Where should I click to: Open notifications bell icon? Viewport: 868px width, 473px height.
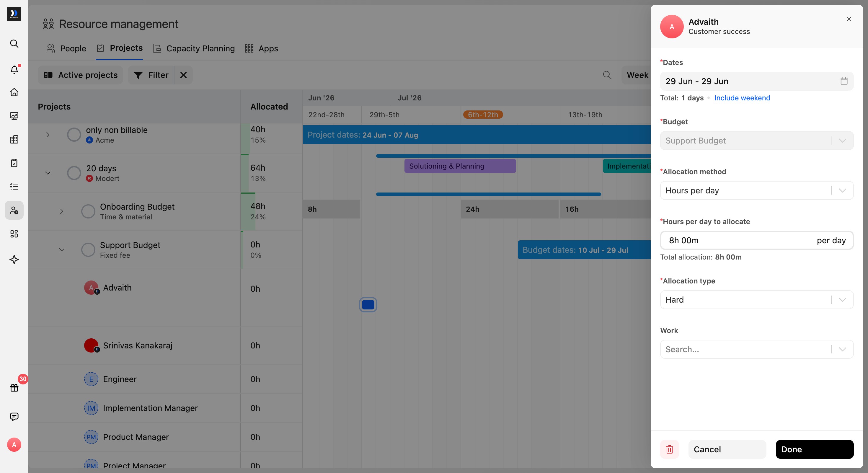pyautogui.click(x=14, y=70)
